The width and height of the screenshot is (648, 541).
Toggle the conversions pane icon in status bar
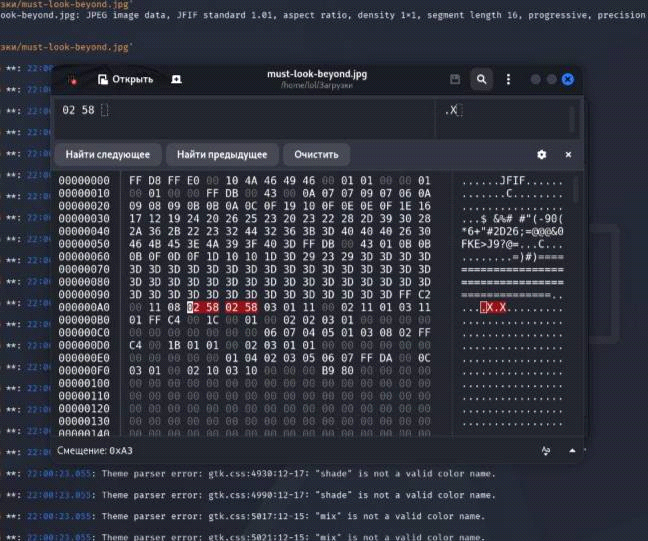pyautogui.click(x=546, y=450)
